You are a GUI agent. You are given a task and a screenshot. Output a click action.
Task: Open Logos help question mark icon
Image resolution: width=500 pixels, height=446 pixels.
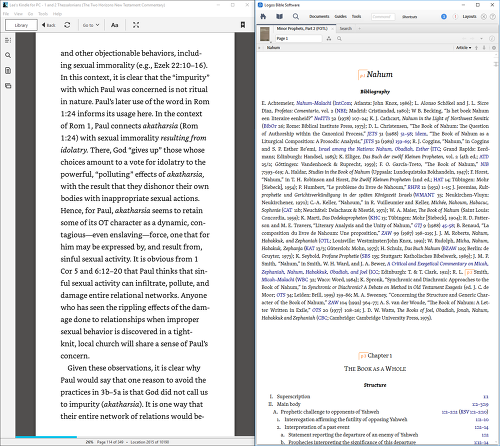click(493, 16)
